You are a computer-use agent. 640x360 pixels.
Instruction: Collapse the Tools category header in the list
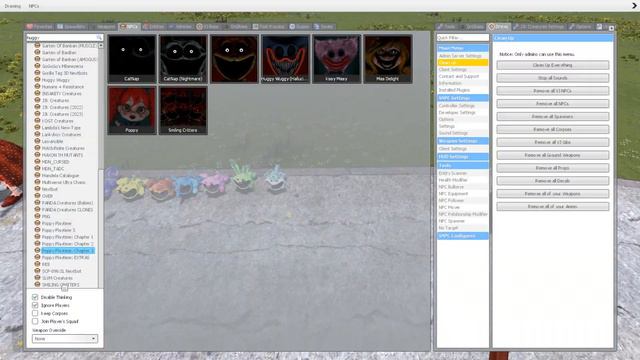pos(462,165)
